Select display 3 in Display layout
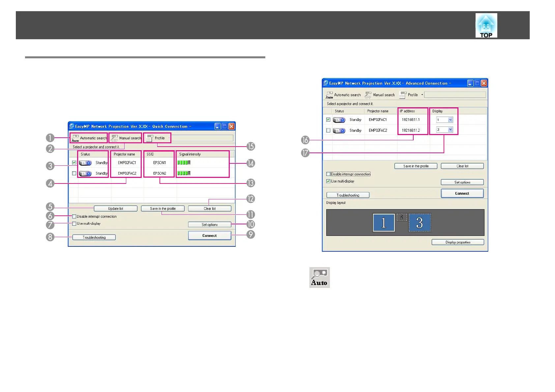Screen dimensions: 555x392 pyautogui.click(x=420, y=223)
